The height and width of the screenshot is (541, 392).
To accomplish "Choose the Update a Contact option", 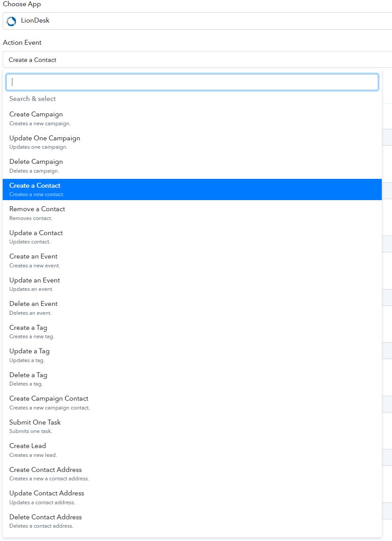I will click(192, 237).
